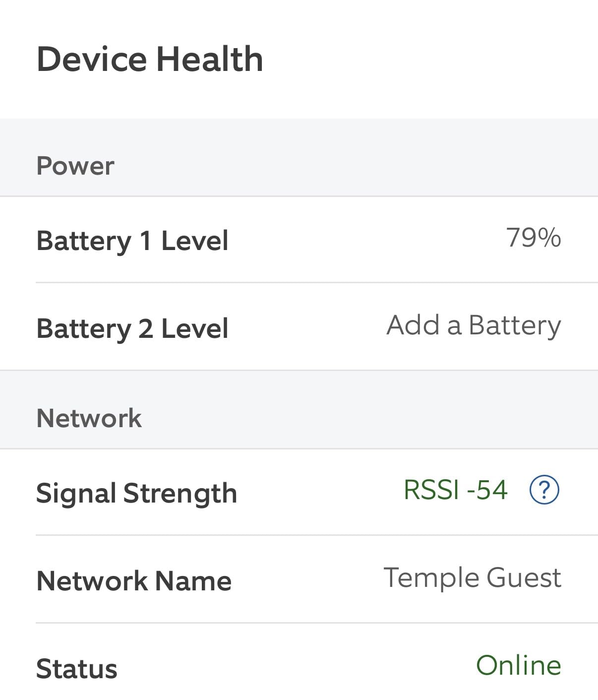This screenshot has width=598, height=700.
Task: Tap the Add a Battery link
Action: coord(474,325)
